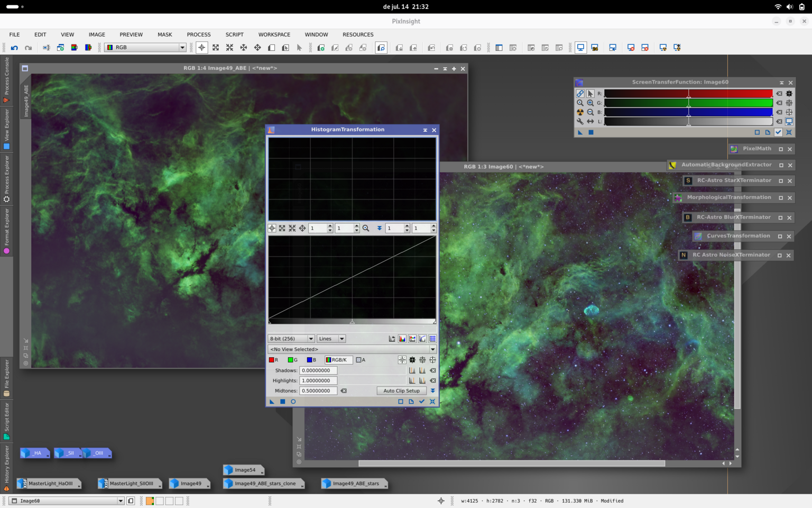The width and height of the screenshot is (812, 508).
Task: Click the horizontal scrollbar of the Image60 window
Action: tap(512, 464)
